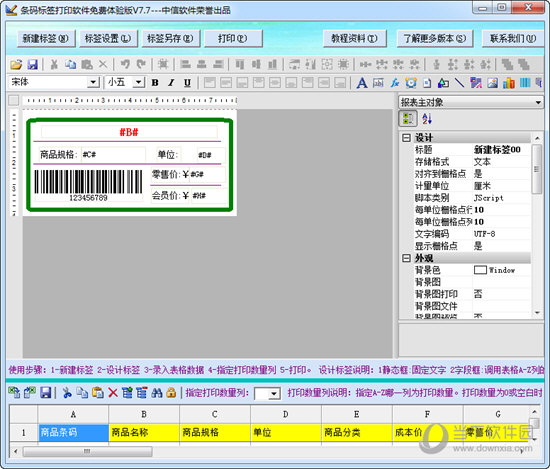Select the barcode 123456789 on the label
The height and width of the screenshot is (469, 550).
(88, 186)
